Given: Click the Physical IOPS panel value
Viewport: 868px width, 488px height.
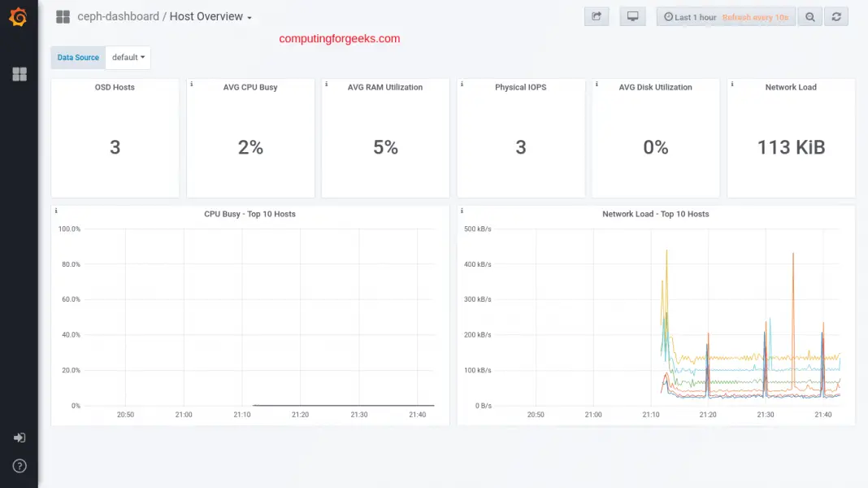Looking at the screenshot, I should point(520,147).
